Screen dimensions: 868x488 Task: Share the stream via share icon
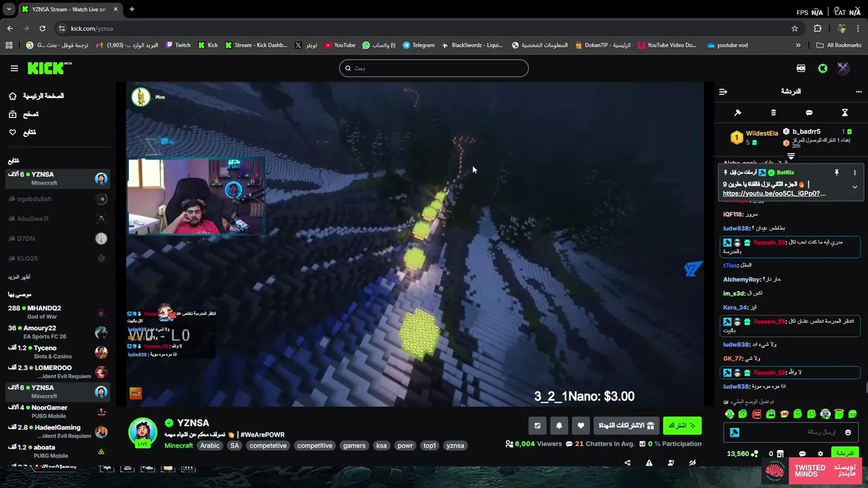click(627, 463)
